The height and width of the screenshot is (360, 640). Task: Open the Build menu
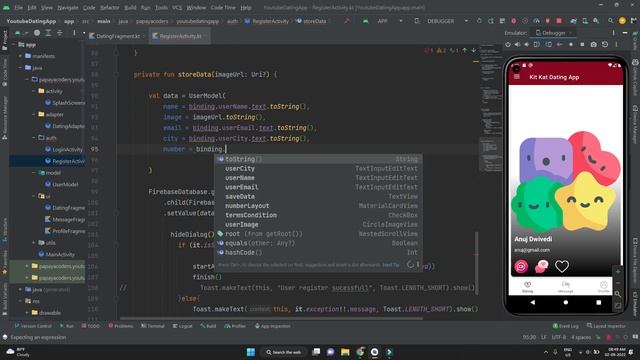tap(130, 7)
